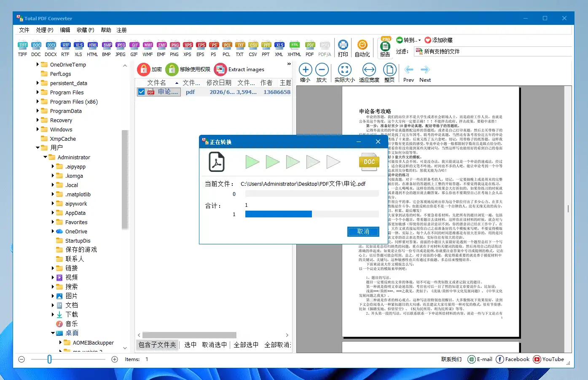Image resolution: width=588 pixels, height=380 pixels.
Task: Select PCL format icon
Action: (227, 49)
